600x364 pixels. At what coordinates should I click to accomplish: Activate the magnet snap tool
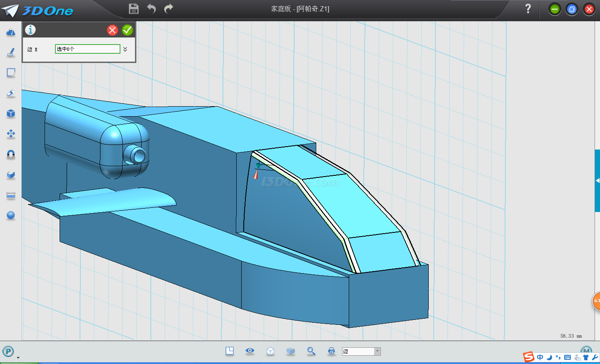(11, 155)
